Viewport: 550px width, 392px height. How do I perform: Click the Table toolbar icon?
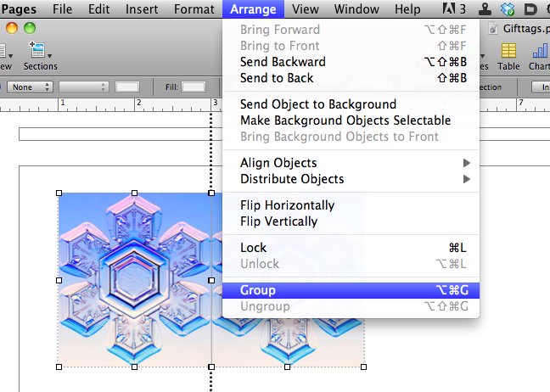[508, 51]
